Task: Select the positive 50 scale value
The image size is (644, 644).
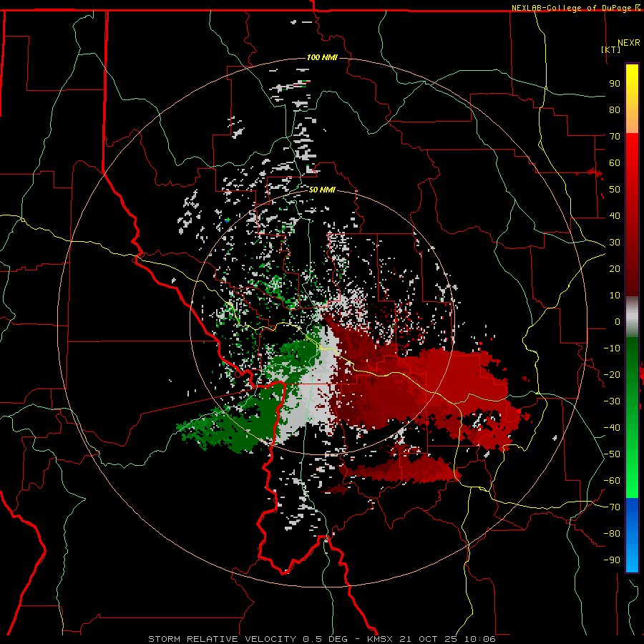Action: [x=615, y=190]
